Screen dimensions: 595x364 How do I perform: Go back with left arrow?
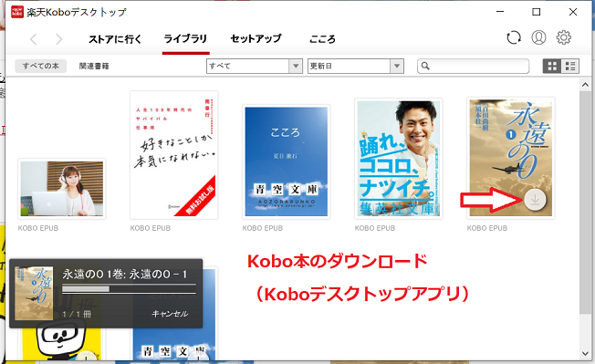pos(34,39)
